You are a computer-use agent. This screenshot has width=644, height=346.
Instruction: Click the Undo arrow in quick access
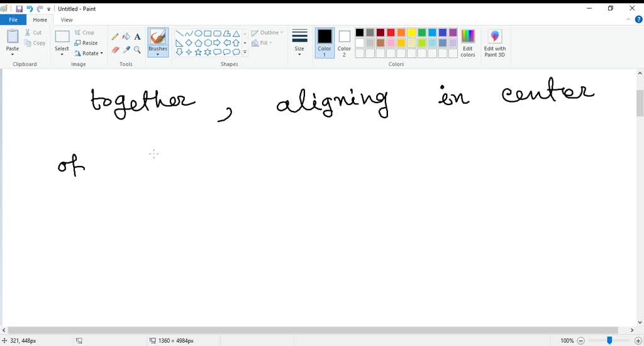click(x=29, y=9)
